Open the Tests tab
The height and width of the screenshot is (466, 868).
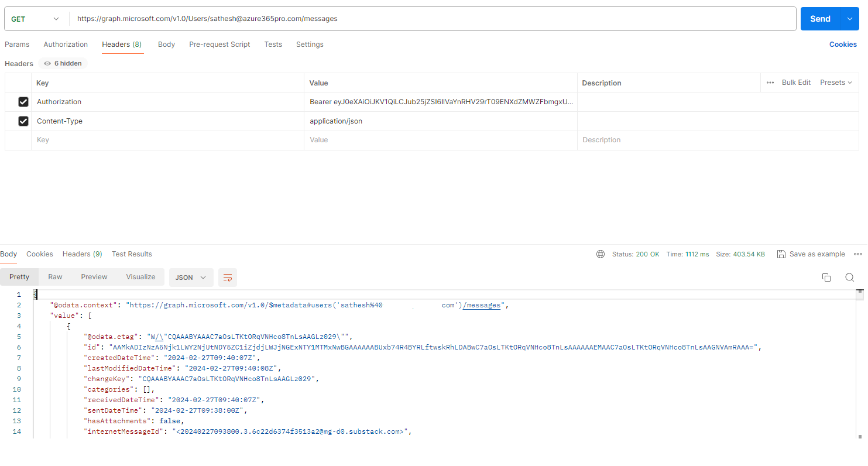pos(273,44)
